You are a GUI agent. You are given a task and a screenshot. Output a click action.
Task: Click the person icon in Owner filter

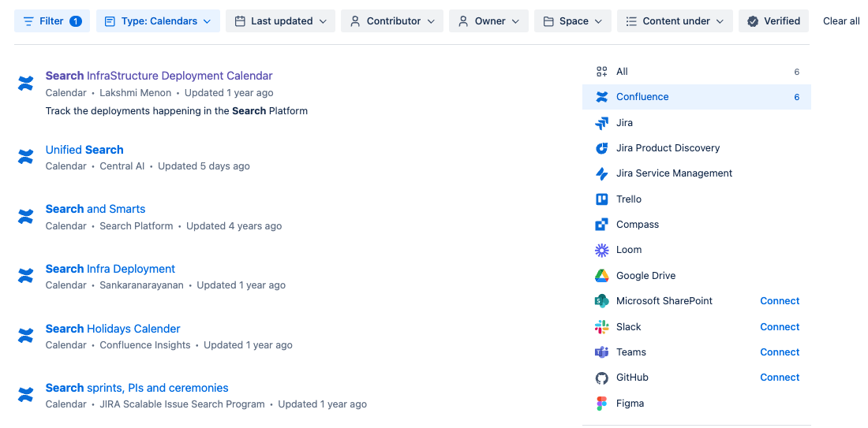463,21
